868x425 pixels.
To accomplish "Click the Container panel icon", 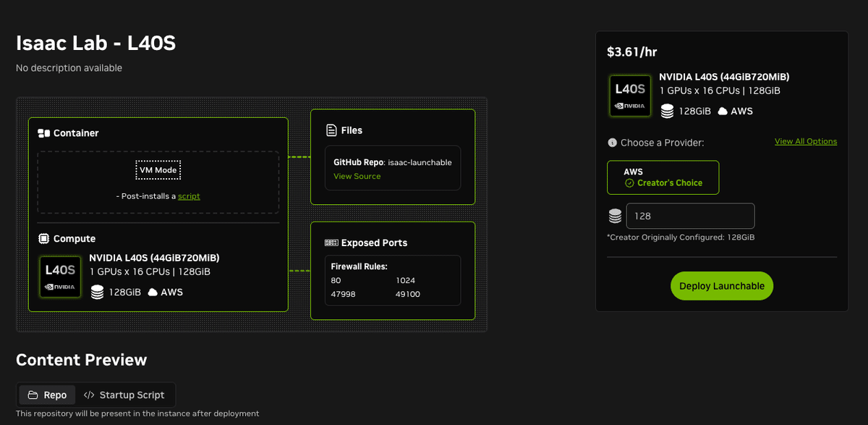I will click(x=44, y=132).
